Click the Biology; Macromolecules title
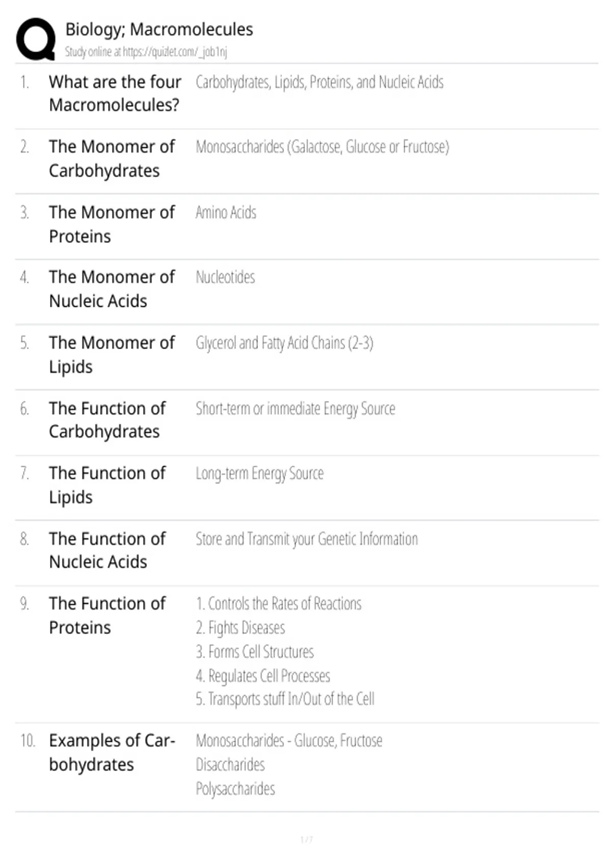613x868 pixels. tap(159, 30)
